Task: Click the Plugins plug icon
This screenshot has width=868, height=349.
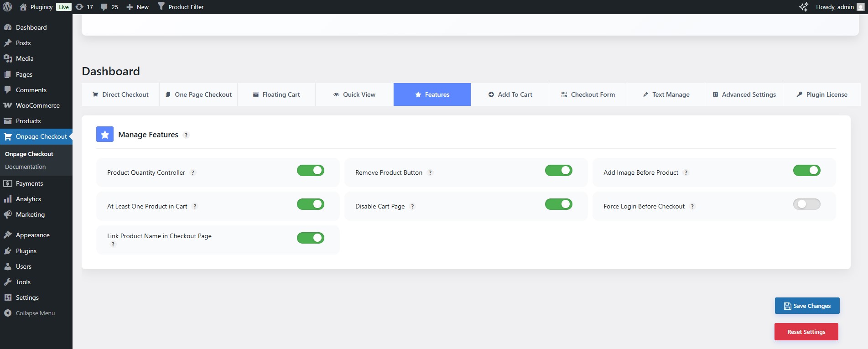Action: pos(8,251)
